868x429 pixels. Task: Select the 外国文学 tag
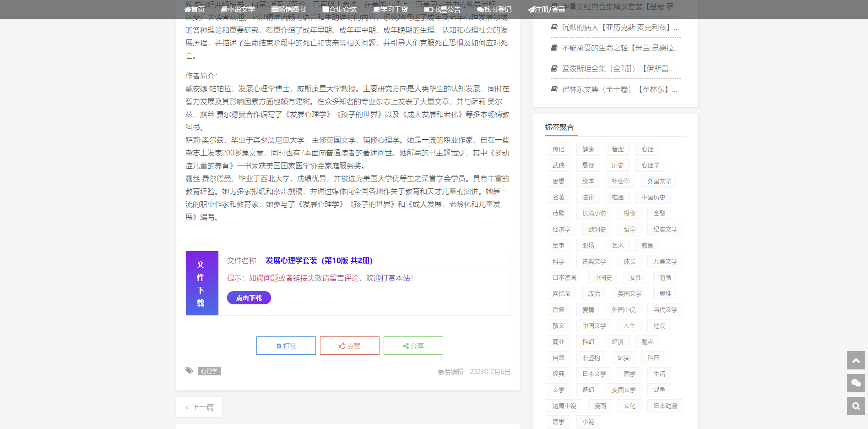(x=659, y=181)
